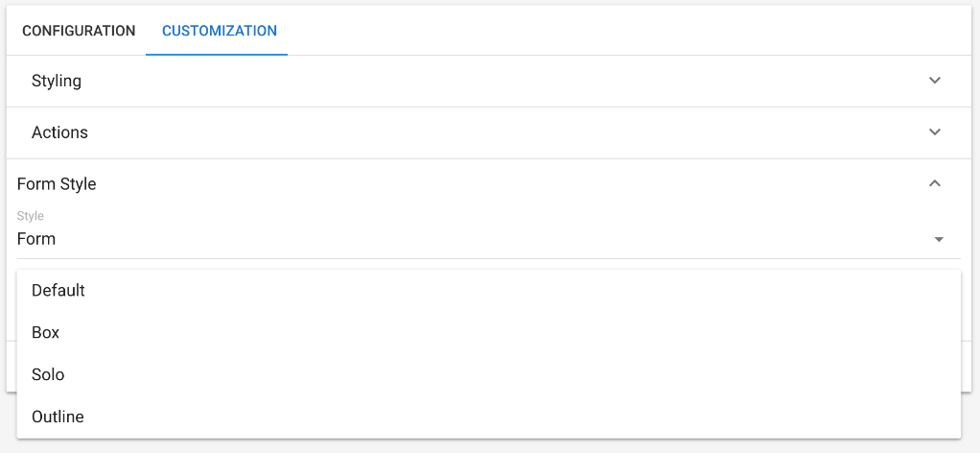Select the Solo style option
The height and width of the screenshot is (453, 980).
[x=48, y=374]
